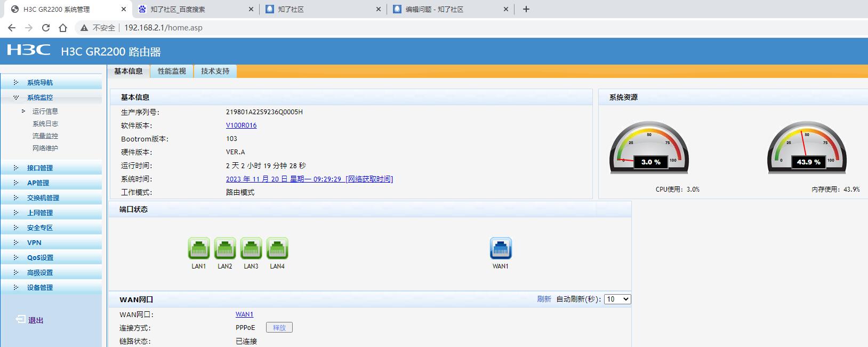Switch to 编辑问题 - 知了社区 browser tab
This screenshot has height=347, width=868.
(451, 9)
